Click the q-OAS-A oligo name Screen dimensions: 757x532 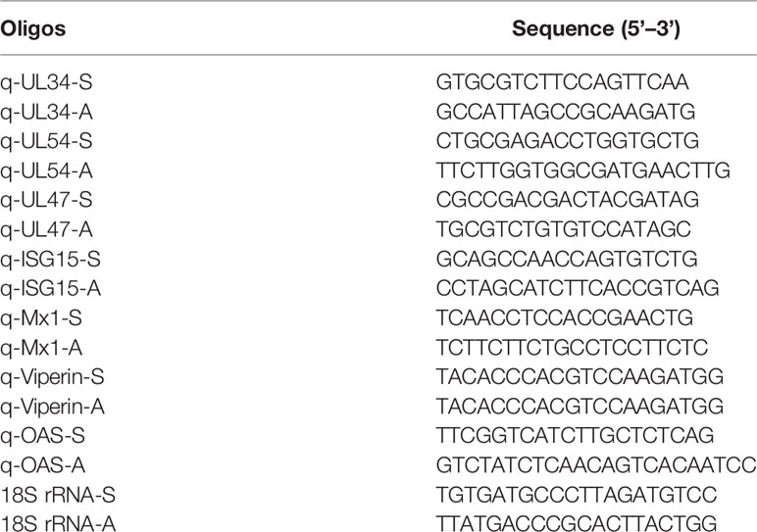[42, 465]
